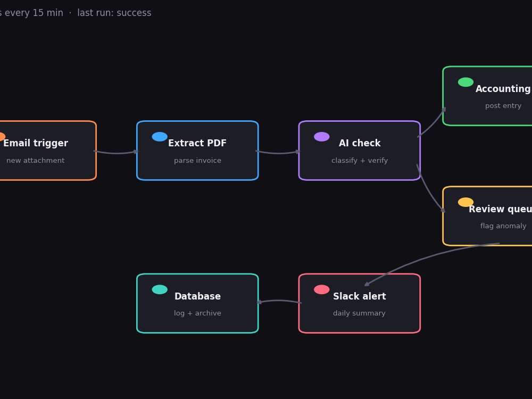532x399 pixels.
Task: Select the AI check node title
Action: coord(360,143)
